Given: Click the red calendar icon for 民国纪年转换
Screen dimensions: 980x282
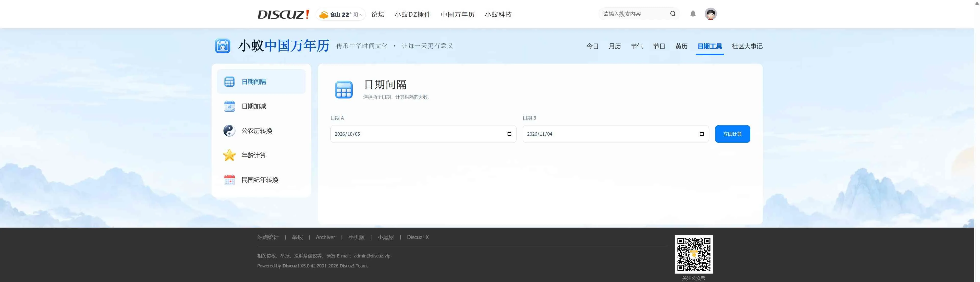Looking at the screenshot, I should [229, 180].
